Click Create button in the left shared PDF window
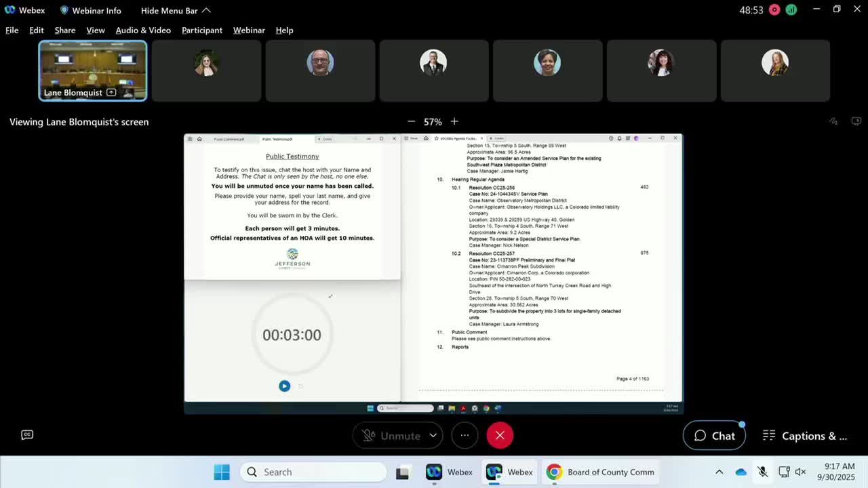Image resolution: width=868 pixels, height=488 pixels. (x=326, y=139)
